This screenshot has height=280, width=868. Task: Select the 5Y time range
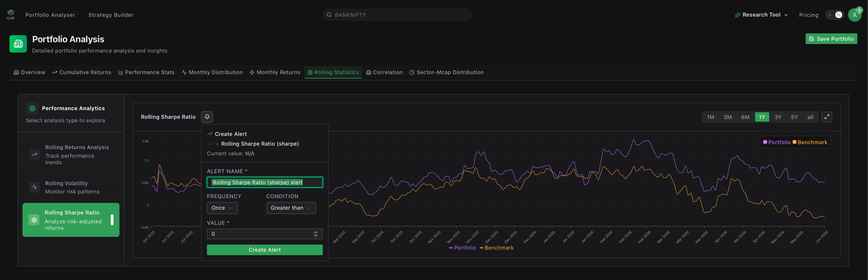coord(794,117)
